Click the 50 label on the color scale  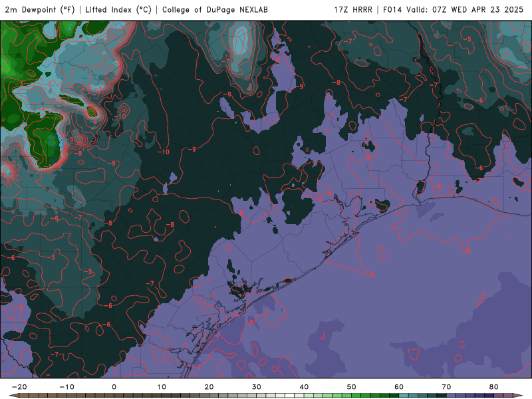pos(352,387)
